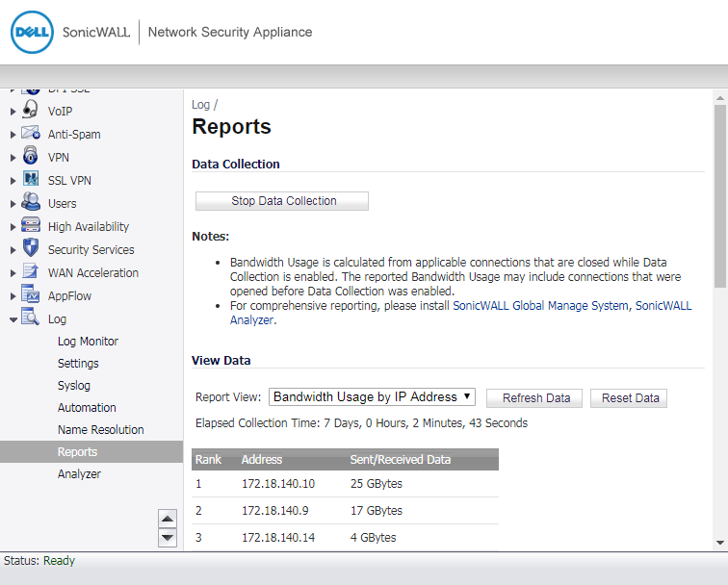Open the Report View dropdown
This screenshot has height=585, width=728.
[372, 397]
